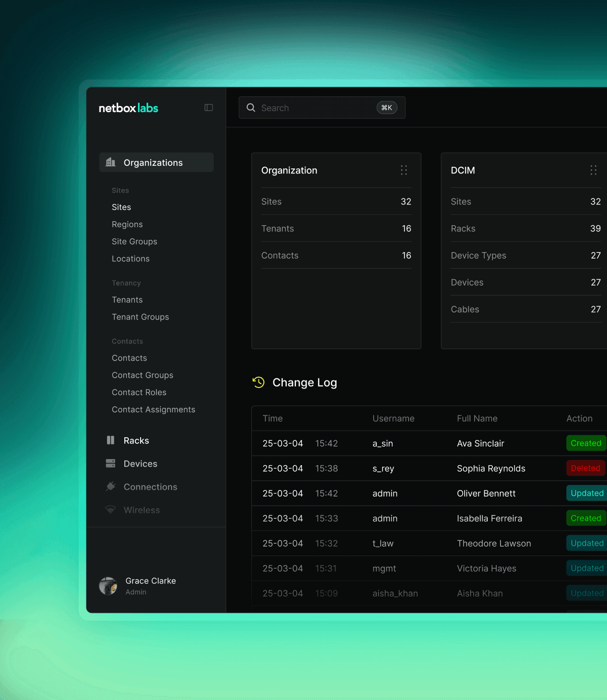Open the Organization card drag handle menu
Viewport: 607px width, 700px height.
click(404, 170)
